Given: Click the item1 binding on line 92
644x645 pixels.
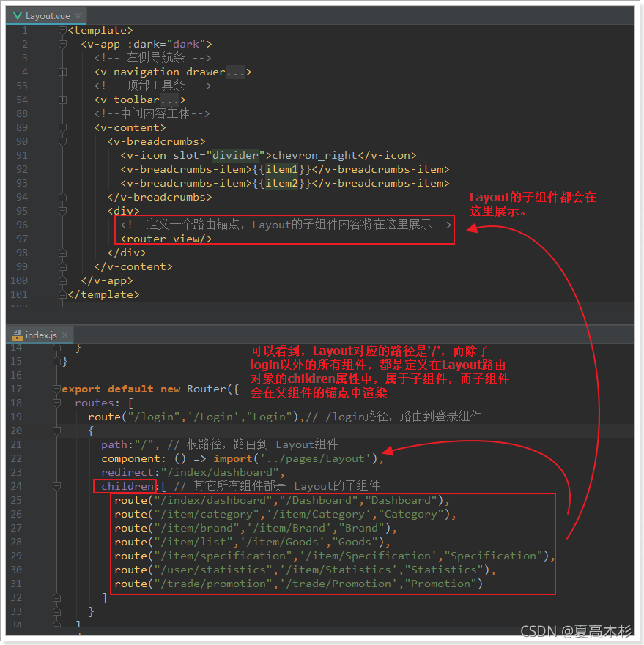Looking at the screenshot, I should [281, 169].
